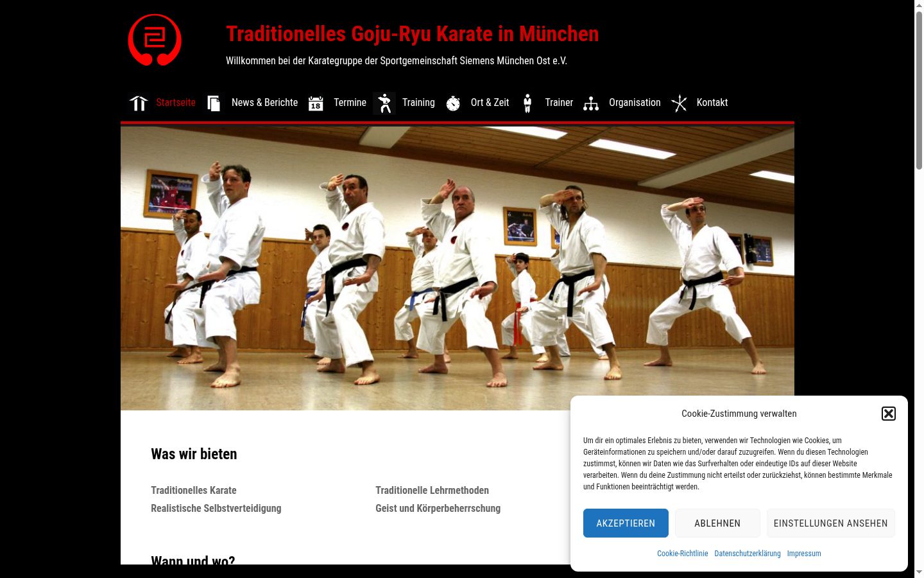This screenshot has width=924, height=578.
Task: Click the person icon beside Trainer
Action: coord(527,103)
